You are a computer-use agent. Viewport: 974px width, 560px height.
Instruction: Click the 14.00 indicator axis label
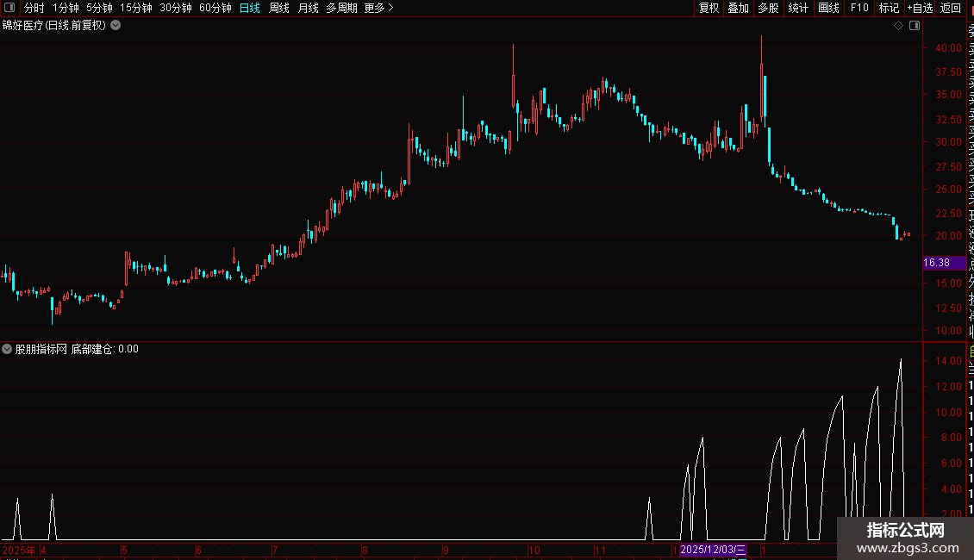948,361
